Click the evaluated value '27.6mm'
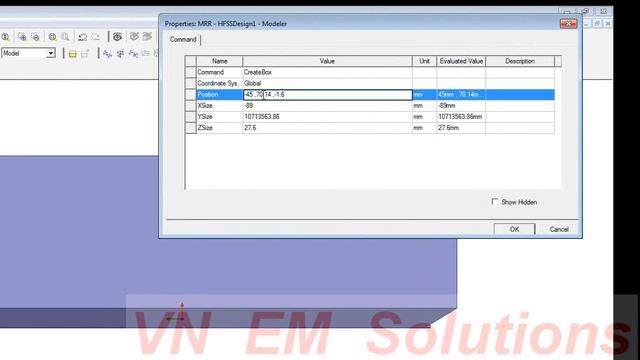Image resolution: width=640 pixels, height=360 pixels. [461, 128]
